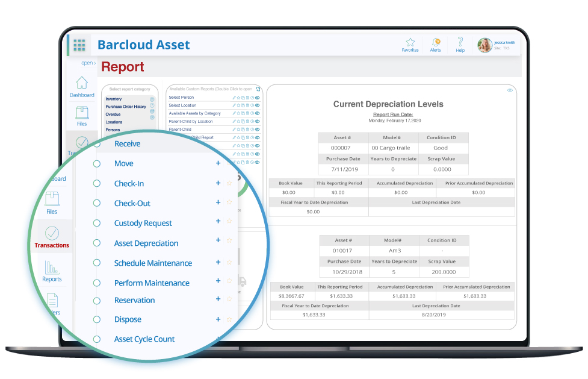Select Purchase Order History category
The height and width of the screenshot is (379, 588).
tap(126, 107)
